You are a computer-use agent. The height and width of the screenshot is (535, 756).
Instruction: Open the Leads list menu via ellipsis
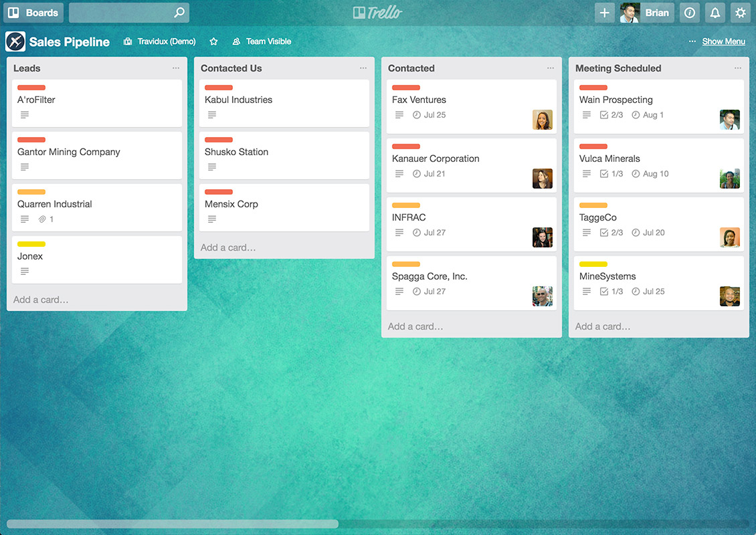pos(176,68)
